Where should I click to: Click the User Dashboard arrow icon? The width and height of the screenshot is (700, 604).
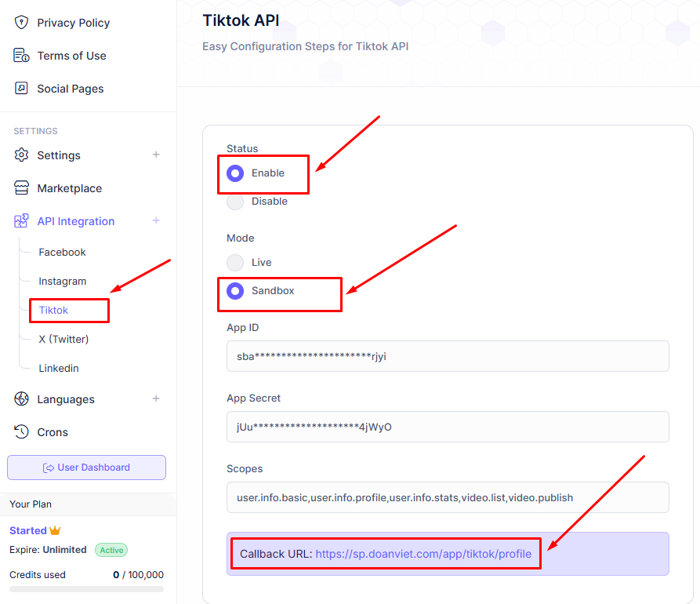(x=49, y=468)
